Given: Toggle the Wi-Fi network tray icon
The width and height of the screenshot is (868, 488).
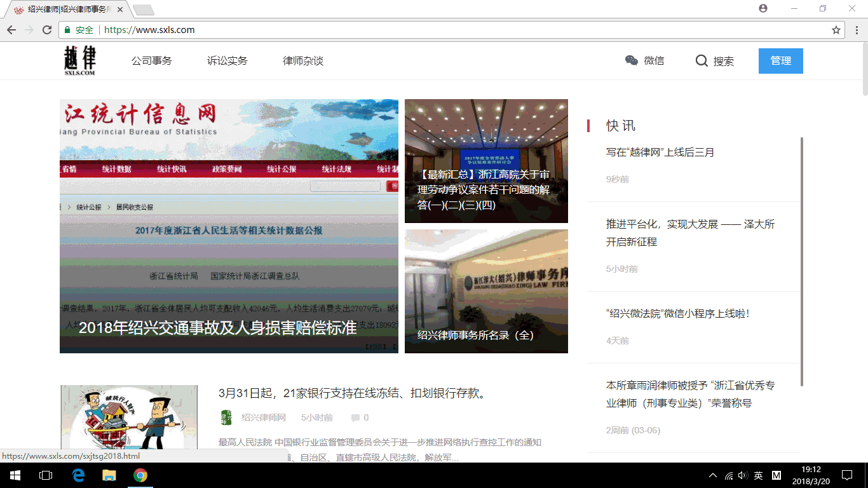Looking at the screenshot, I should point(728,475).
